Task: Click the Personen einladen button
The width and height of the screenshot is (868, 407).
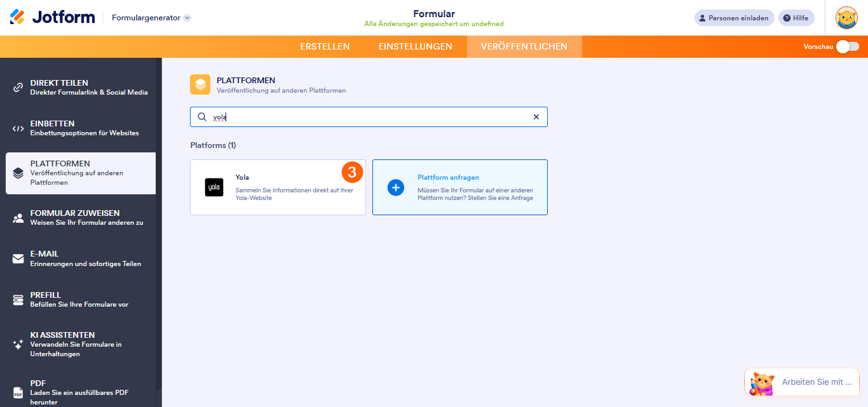Action: point(734,17)
